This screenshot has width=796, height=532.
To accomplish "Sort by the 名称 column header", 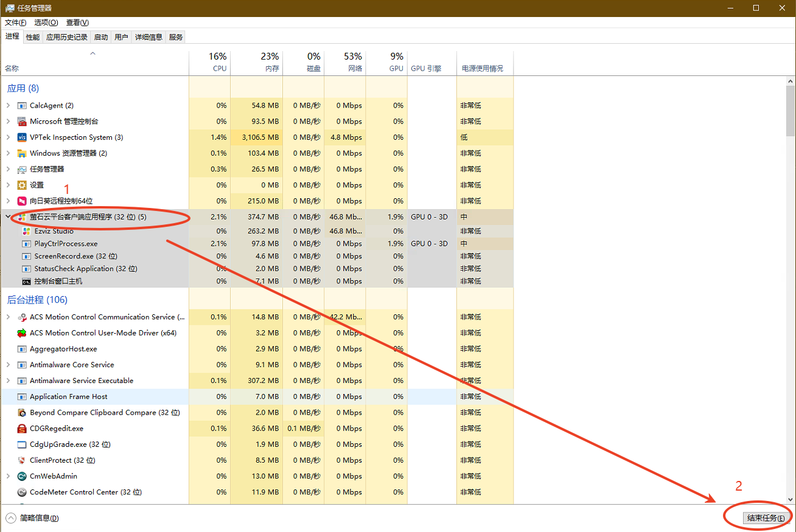I will click(x=94, y=62).
